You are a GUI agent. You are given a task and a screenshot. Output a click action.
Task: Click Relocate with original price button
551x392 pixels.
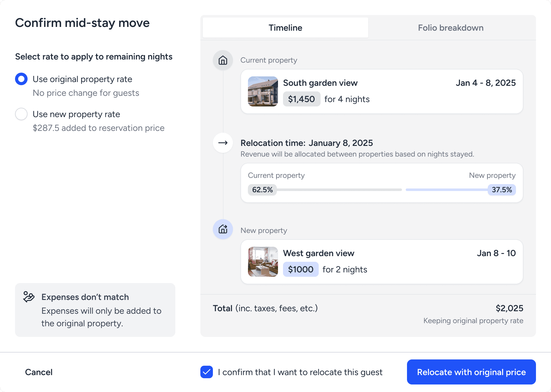coord(471,372)
